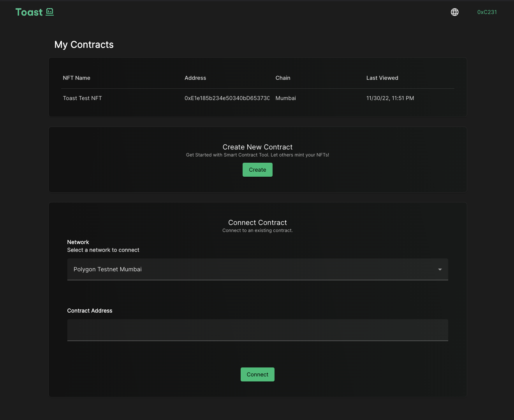514x420 pixels.
Task: Click the Chain column header
Action: 283,78
